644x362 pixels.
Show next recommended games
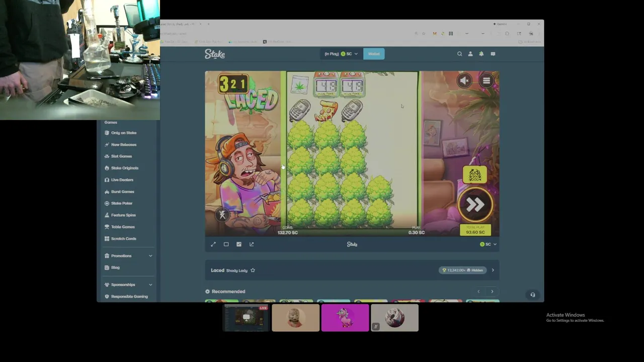coord(492,292)
